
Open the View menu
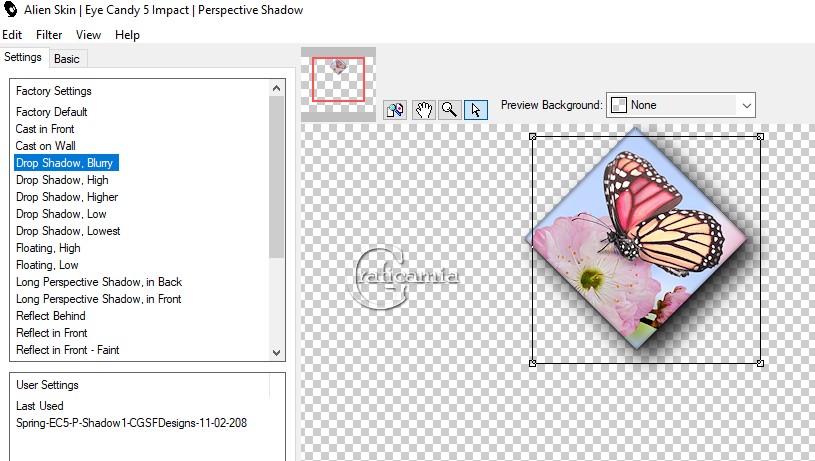pos(88,35)
